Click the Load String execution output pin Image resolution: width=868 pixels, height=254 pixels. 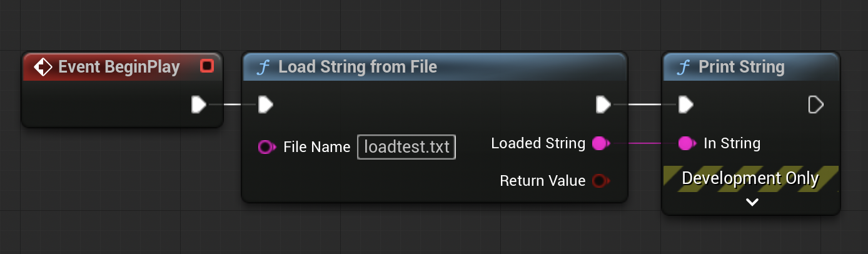pyautogui.click(x=603, y=104)
